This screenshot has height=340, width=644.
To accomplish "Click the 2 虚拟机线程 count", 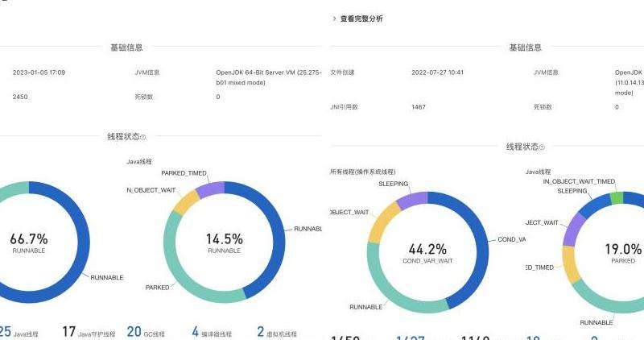I will (x=277, y=333).
